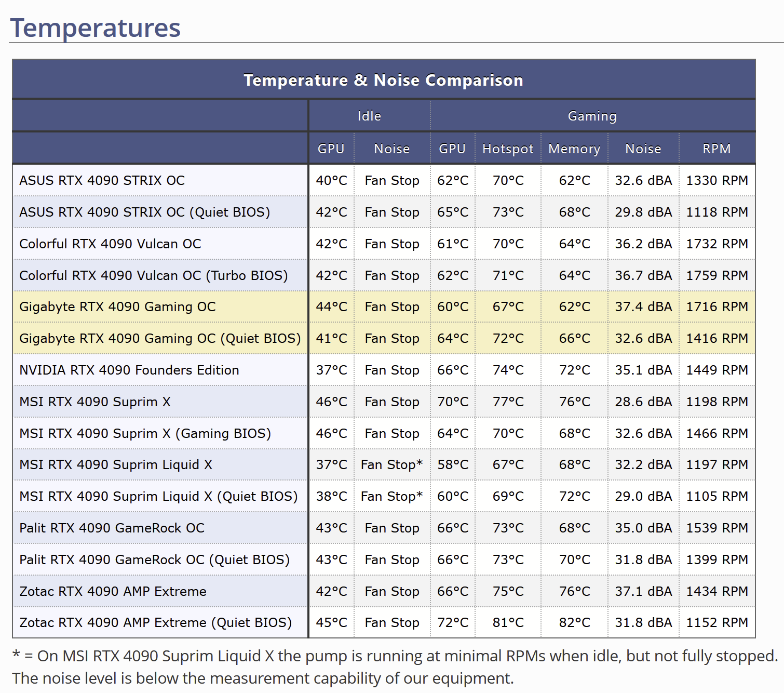
Task: Click the Temperature & Noise Comparison table title
Action: tap(383, 80)
